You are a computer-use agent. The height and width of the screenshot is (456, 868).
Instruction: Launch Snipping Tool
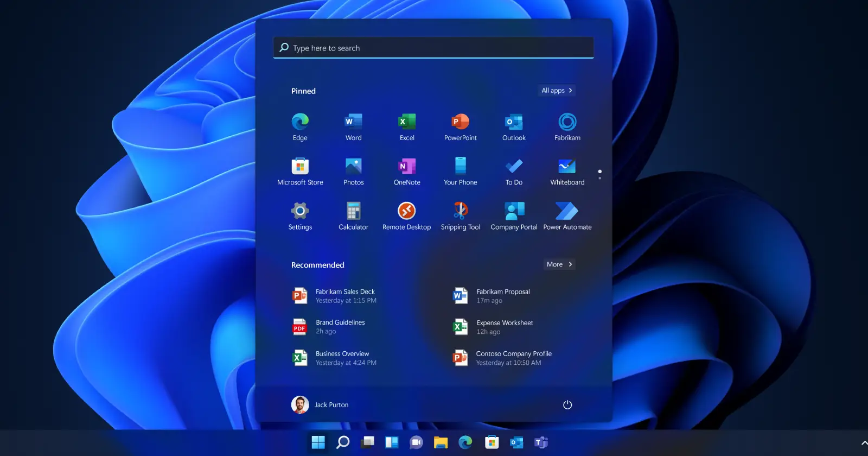coord(460,217)
